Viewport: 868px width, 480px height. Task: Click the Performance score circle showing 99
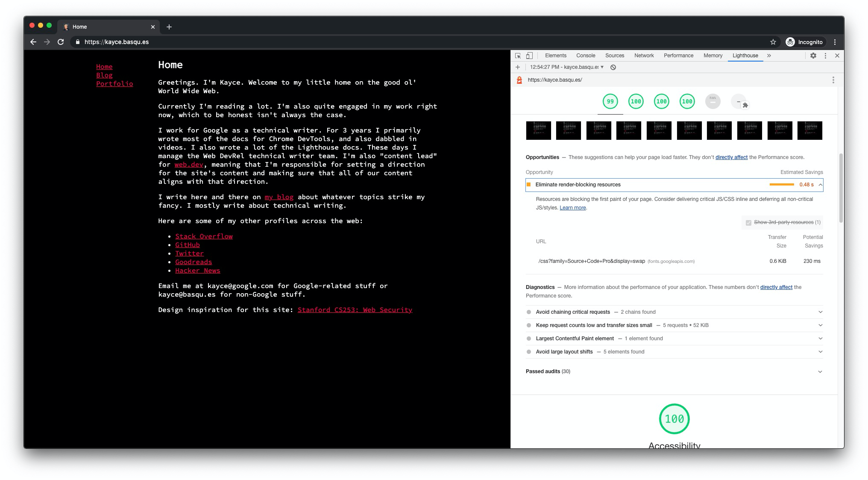[610, 101]
